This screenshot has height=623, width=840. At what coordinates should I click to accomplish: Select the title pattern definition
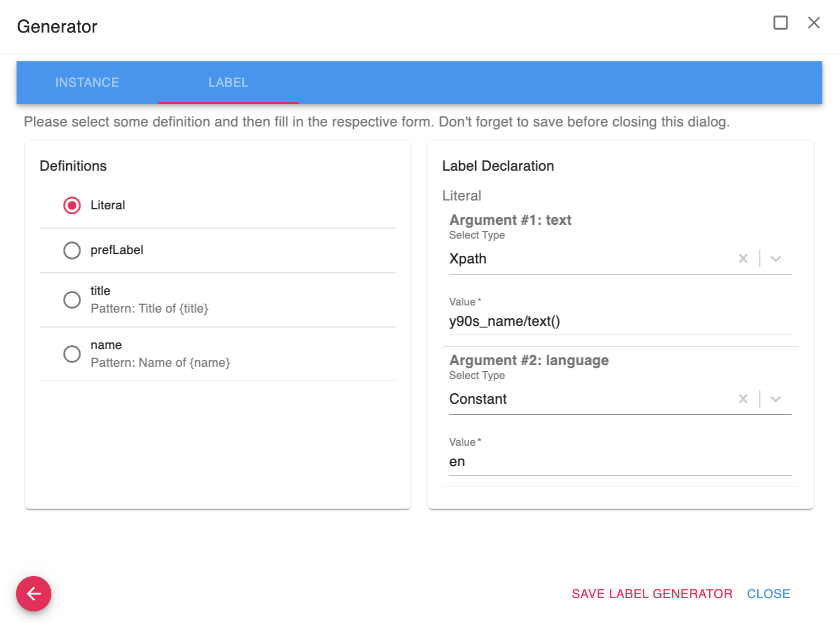72,300
